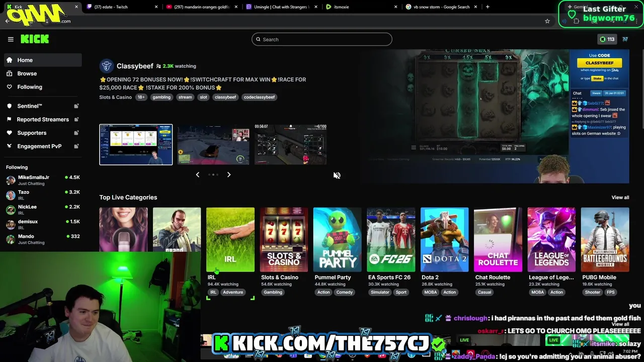Open Browse in the sidebar
644x362 pixels.
click(43, 73)
